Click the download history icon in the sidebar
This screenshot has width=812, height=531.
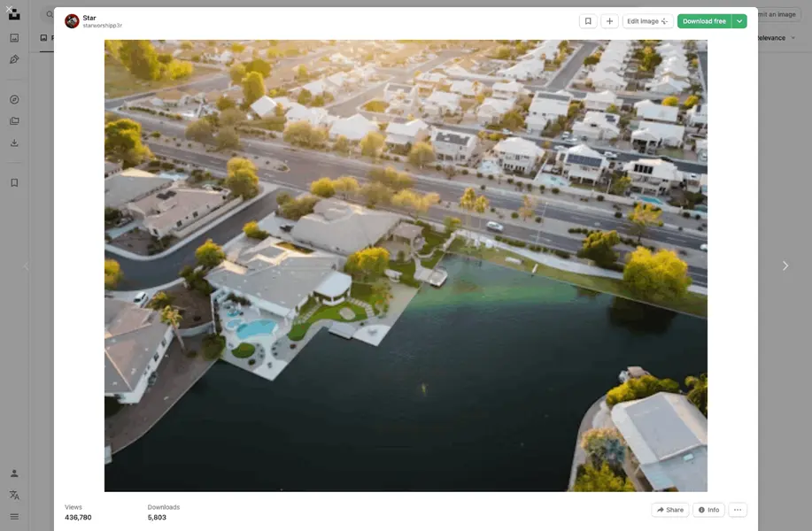tap(14, 142)
